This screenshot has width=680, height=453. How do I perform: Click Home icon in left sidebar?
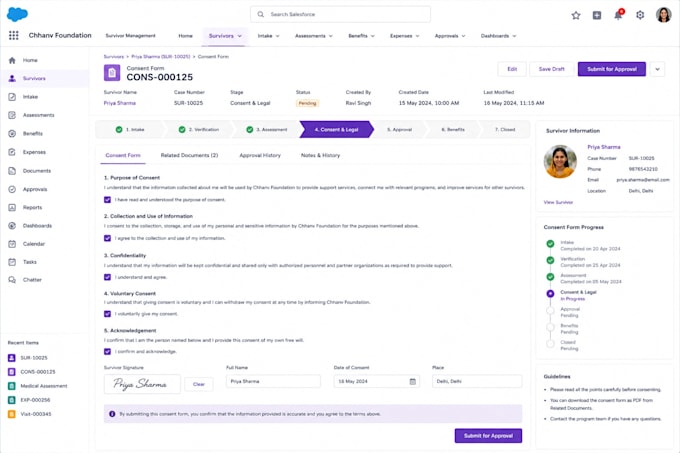coord(12,60)
